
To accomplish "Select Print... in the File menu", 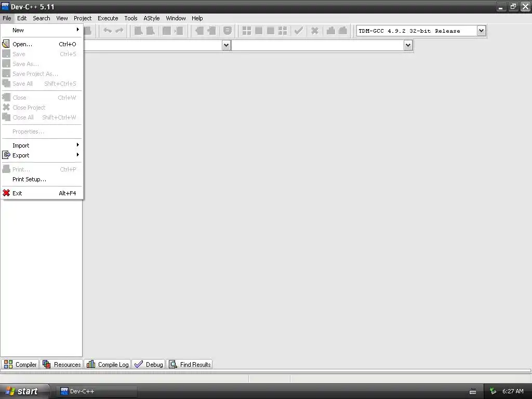I will coord(42,169).
